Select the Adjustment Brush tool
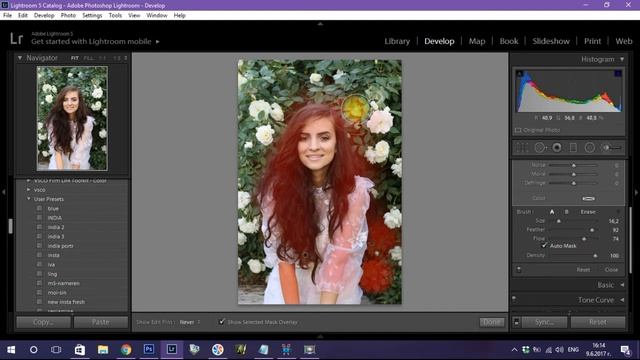This screenshot has width=640, height=360. point(611,147)
